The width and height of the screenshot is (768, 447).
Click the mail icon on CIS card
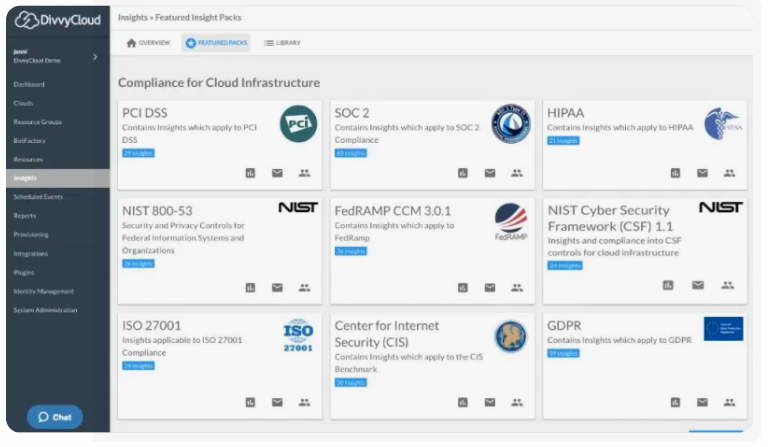pos(490,402)
